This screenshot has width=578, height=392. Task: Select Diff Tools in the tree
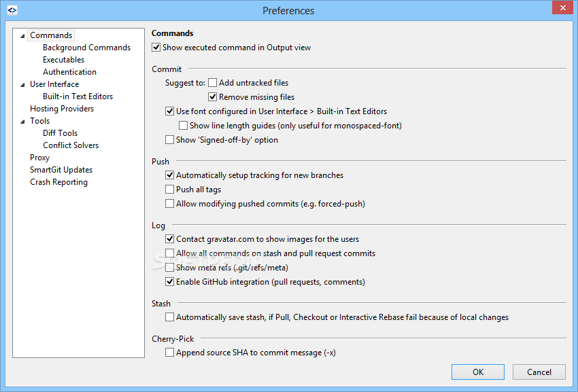[60, 133]
